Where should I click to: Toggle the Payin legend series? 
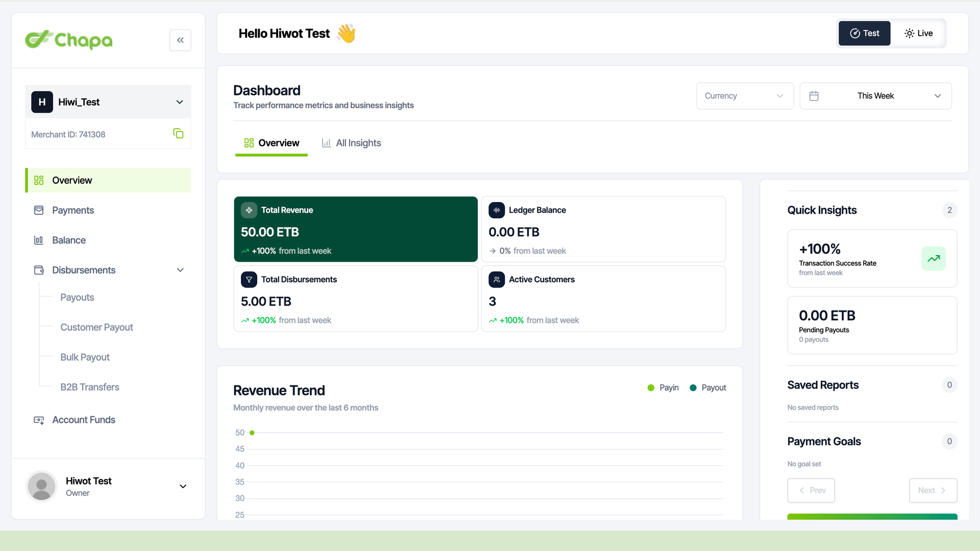[663, 388]
